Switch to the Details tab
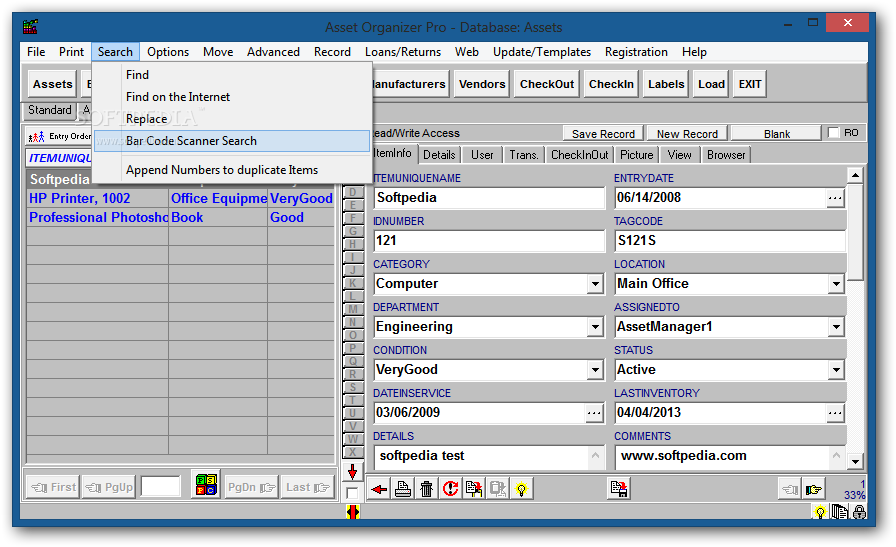Viewport: 896px width, 547px height. tap(439, 155)
